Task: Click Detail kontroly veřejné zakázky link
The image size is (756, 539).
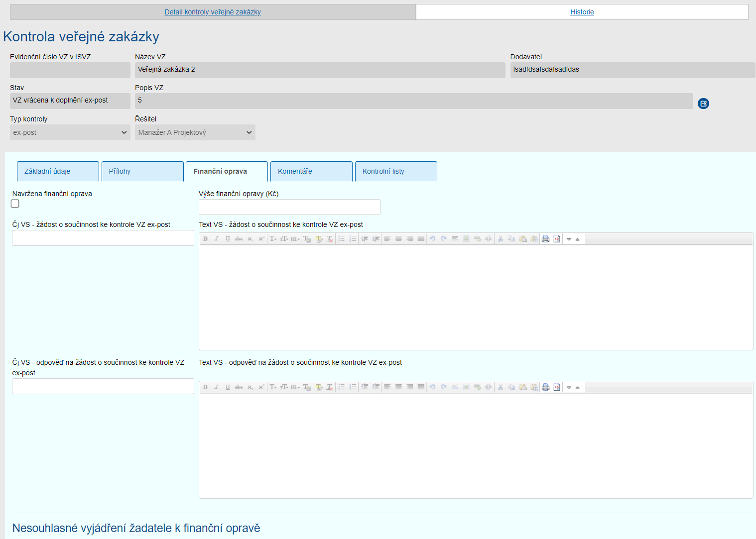Action: click(x=213, y=12)
